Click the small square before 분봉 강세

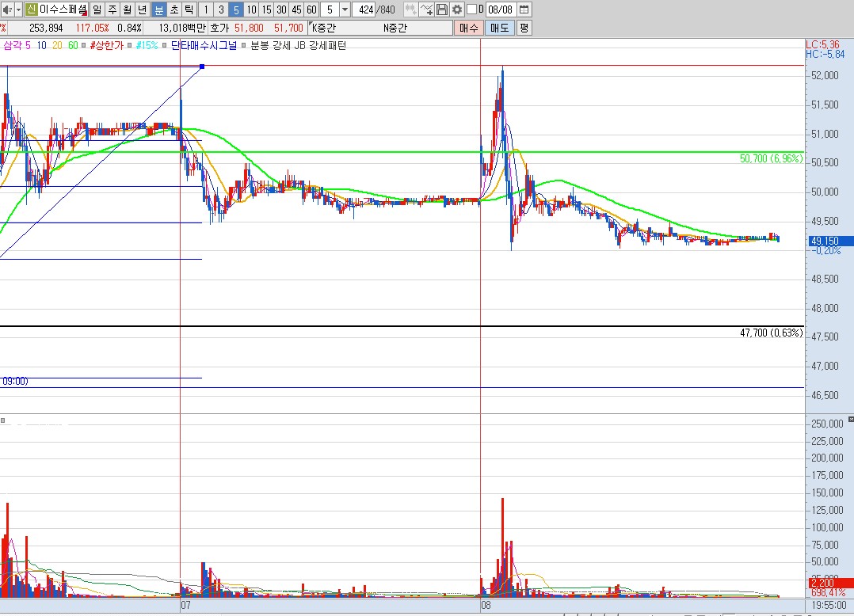pyautogui.click(x=244, y=46)
